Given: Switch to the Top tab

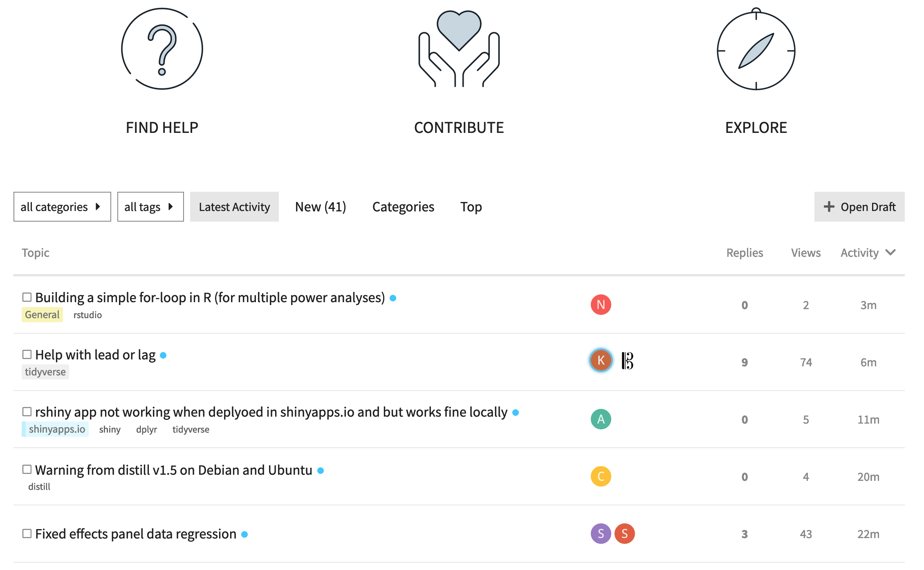Looking at the screenshot, I should point(471,207).
